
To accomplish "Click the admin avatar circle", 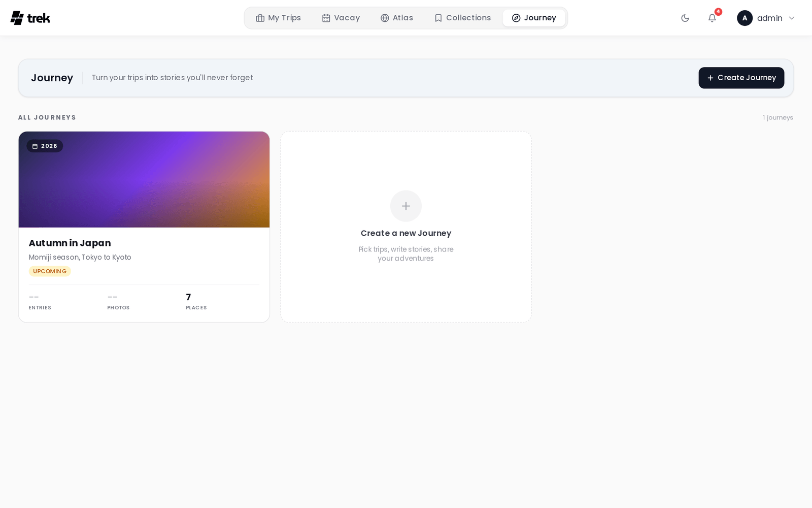I will pos(745,18).
